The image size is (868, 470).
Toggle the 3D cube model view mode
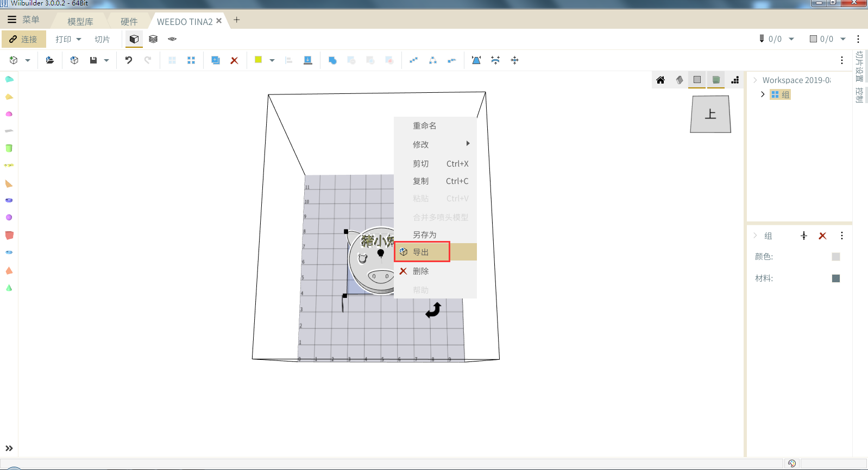pos(134,39)
